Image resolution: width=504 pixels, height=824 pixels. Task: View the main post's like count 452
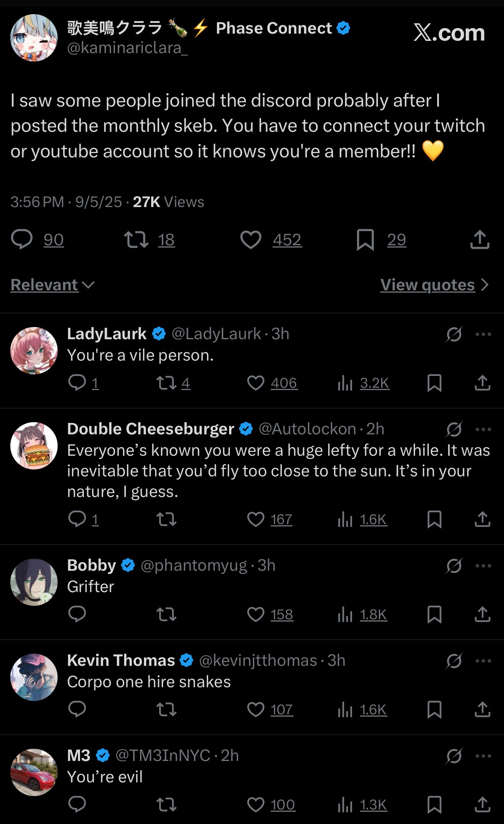click(287, 240)
